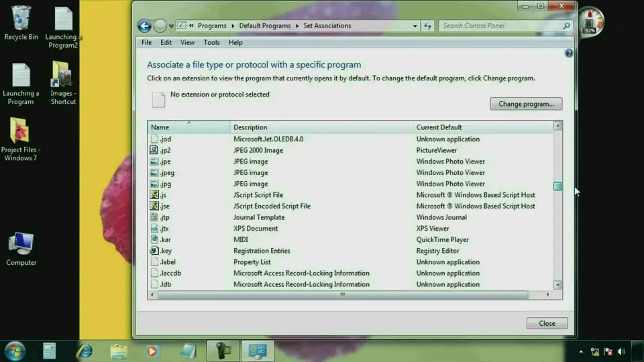Click the Close button at bottom
644x362 pixels.
(547, 323)
